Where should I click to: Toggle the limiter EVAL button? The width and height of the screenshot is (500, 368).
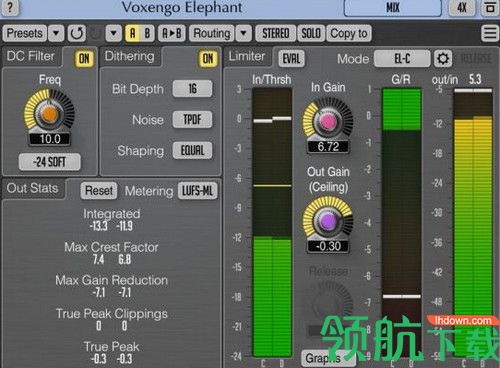[291, 59]
